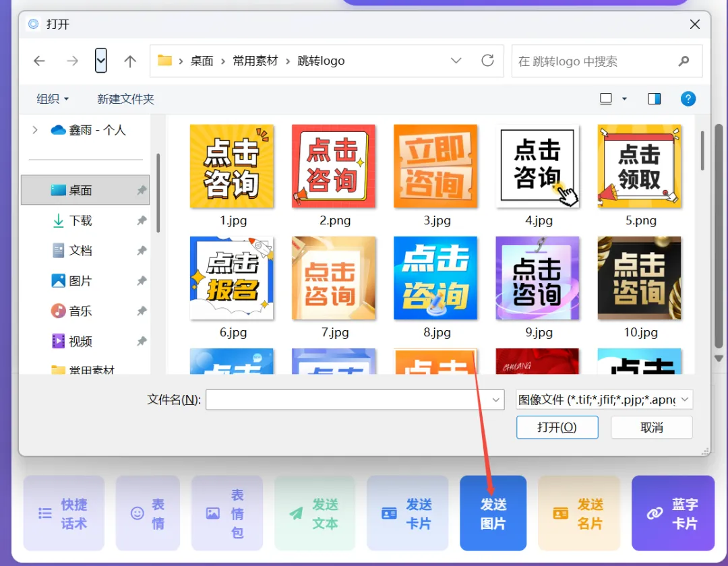This screenshot has height=566, width=728.
Task: Open the view layout options dropdown
Action: (613, 98)
